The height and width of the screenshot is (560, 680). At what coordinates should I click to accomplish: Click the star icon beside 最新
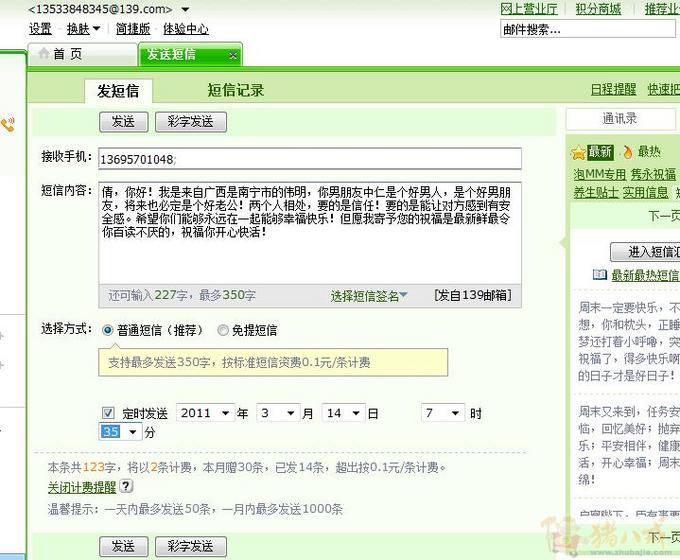pos(578,152)
